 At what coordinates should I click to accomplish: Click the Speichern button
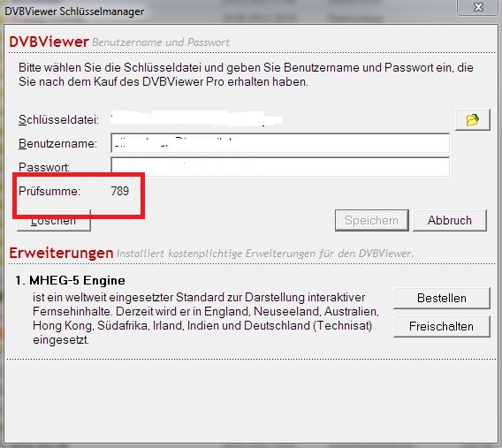point(372,220)
